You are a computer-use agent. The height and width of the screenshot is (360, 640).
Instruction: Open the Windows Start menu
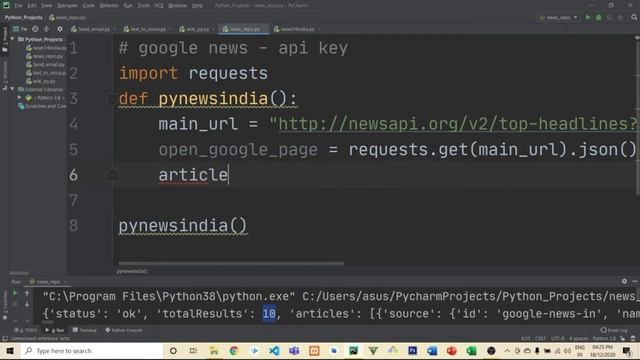(10, 351)
